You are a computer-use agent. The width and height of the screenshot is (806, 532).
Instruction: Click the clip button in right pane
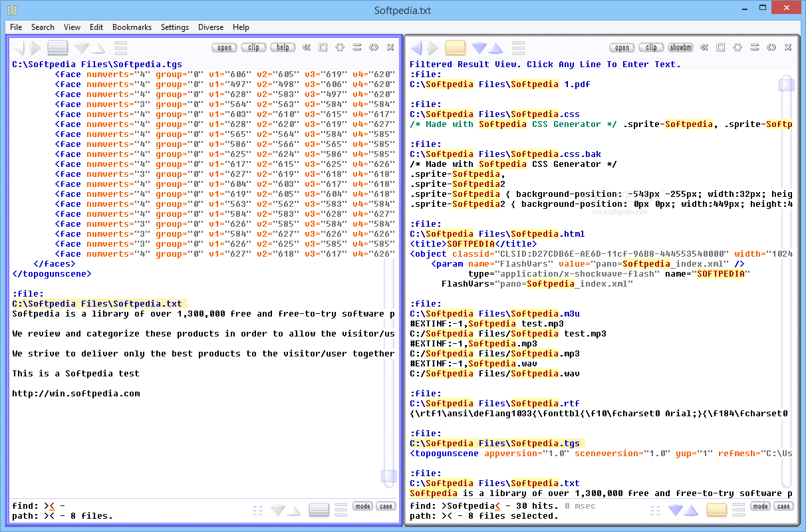click(x=652, y=47)
